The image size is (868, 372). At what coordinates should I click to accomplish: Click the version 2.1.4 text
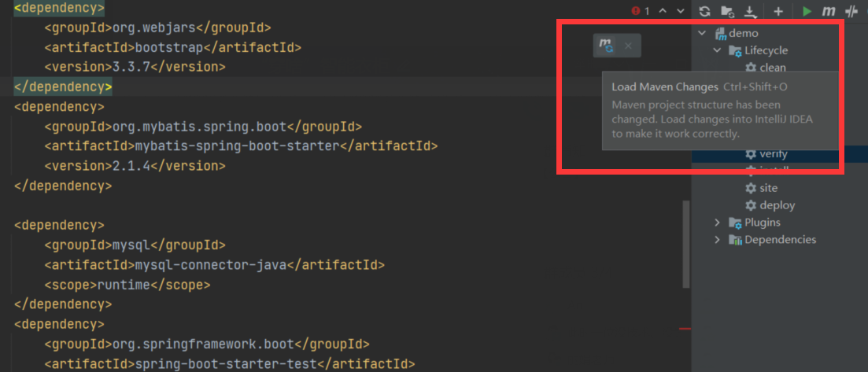131,166
